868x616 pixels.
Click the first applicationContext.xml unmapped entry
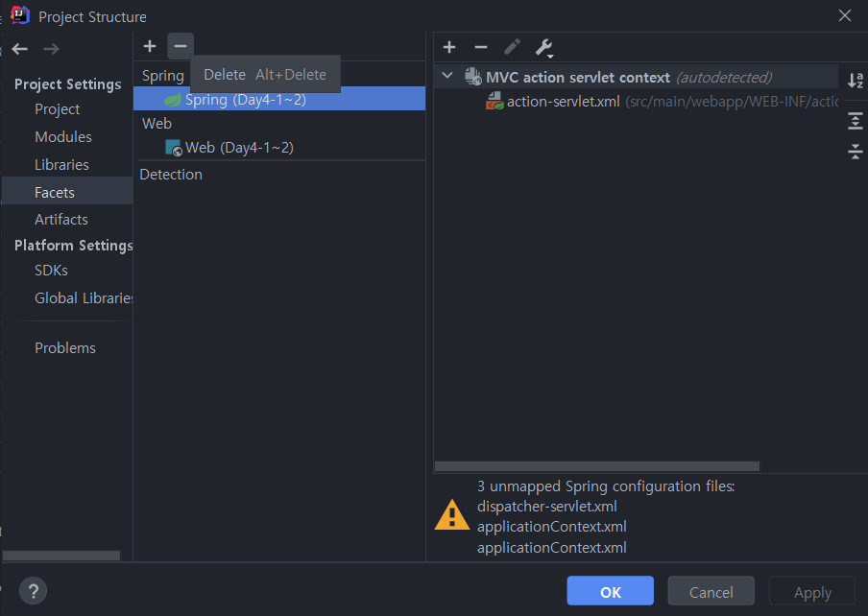click(552, 527)
